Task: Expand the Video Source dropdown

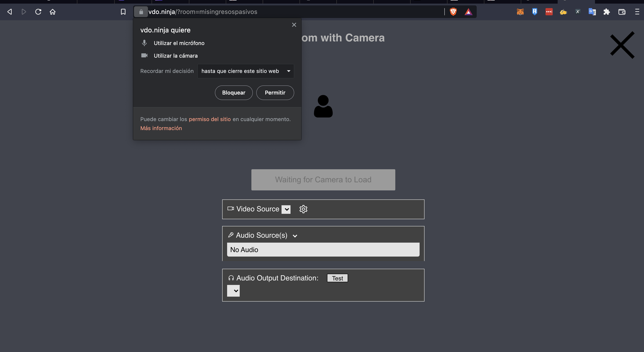Action: [286, 209]
